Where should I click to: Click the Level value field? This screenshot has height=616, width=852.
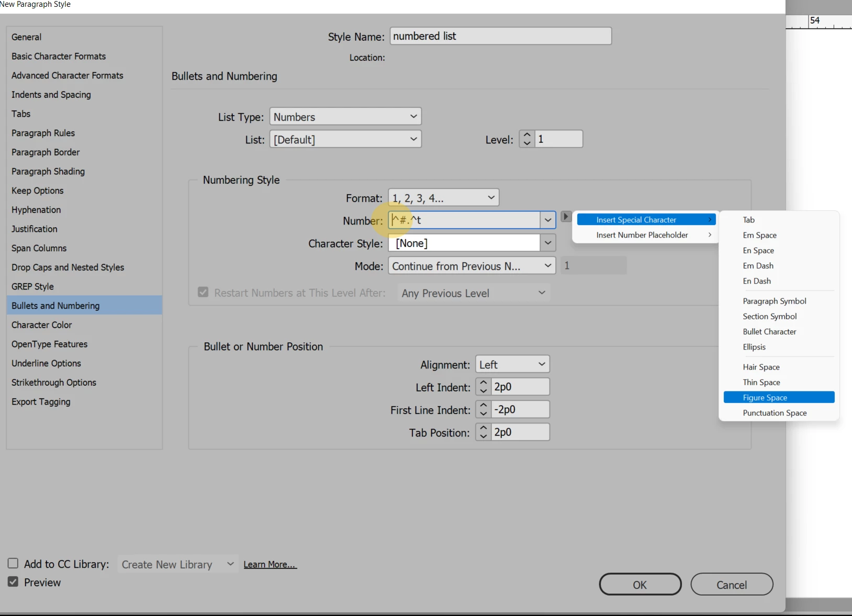coord(558,139)
